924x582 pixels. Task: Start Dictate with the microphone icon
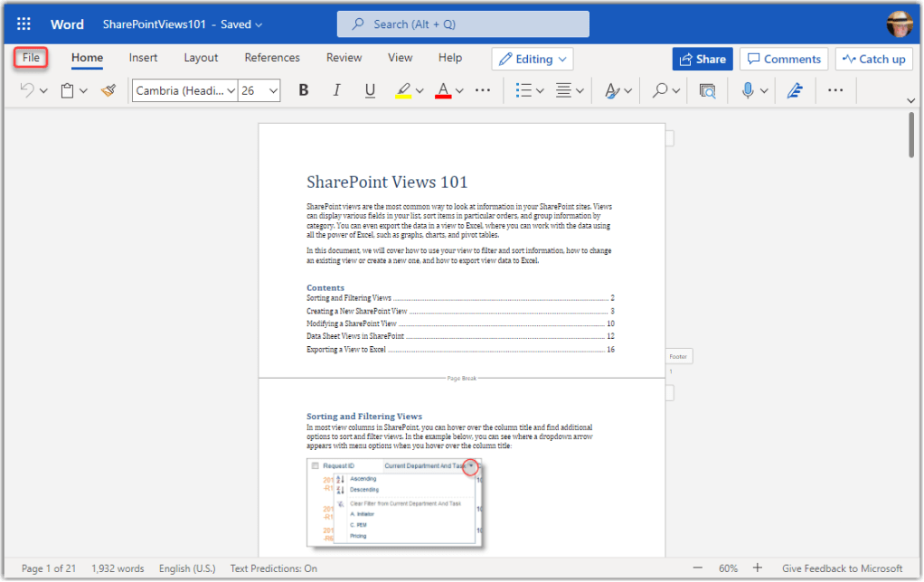pyautogui.click(x=748, y=90)
